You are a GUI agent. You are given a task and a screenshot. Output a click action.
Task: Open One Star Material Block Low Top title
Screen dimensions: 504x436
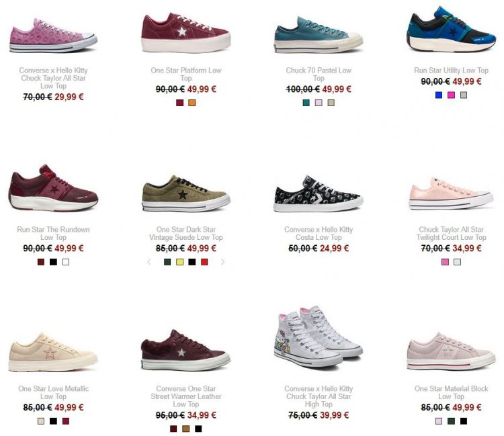pyautogui.click(x=452, y=392)
